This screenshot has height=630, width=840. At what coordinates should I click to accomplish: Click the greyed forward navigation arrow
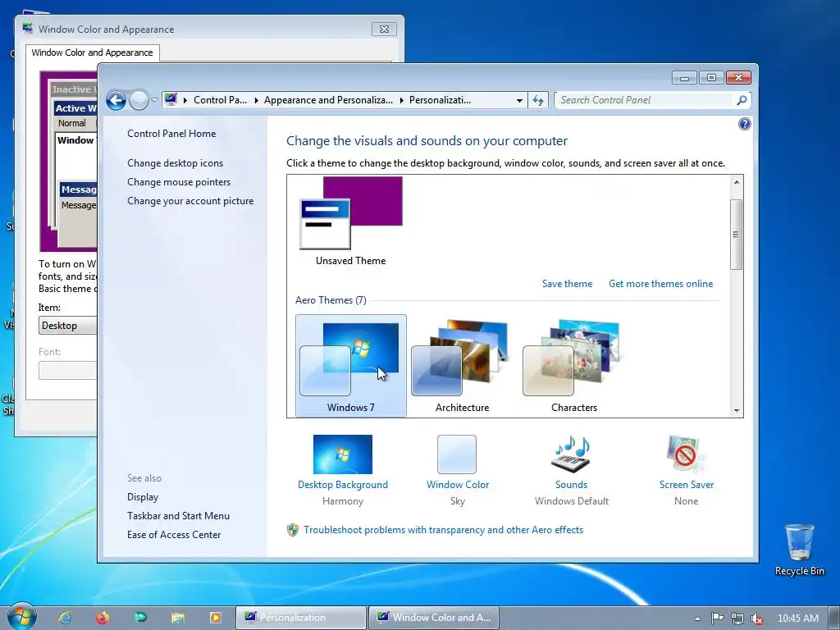[139, 100]
